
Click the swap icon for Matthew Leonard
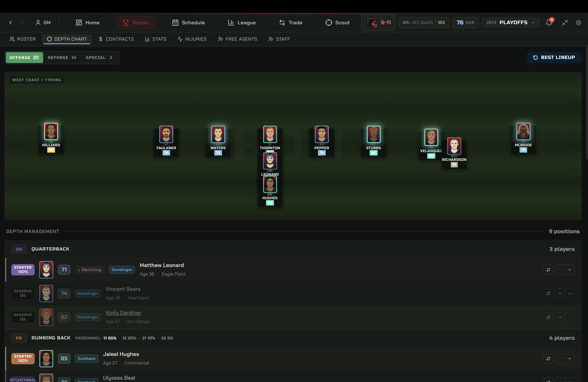[x=548, y=270]
